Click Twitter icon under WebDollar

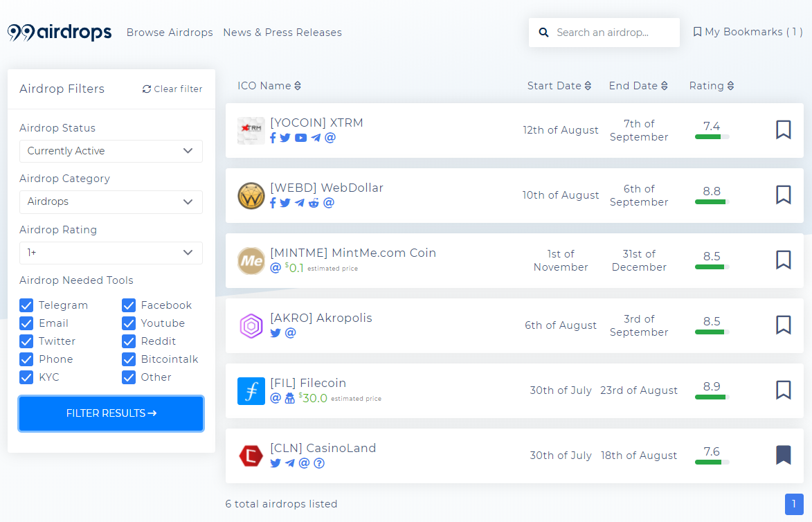(285, 203)
